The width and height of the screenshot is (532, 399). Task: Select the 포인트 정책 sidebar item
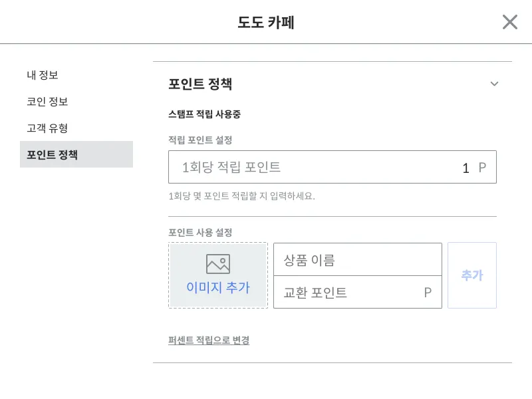click(x=52, y=155)
